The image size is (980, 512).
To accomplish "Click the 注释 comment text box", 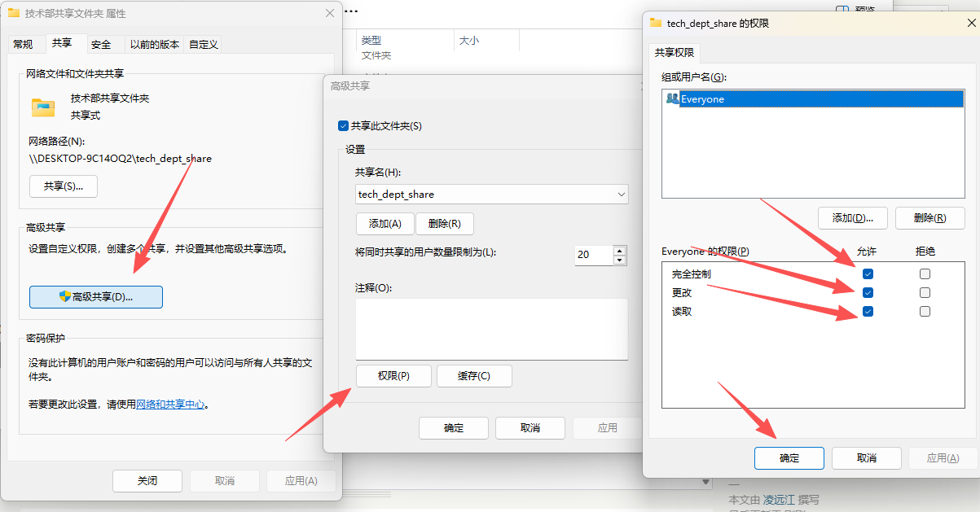I will pyautogui.click(x=492, y=329).
